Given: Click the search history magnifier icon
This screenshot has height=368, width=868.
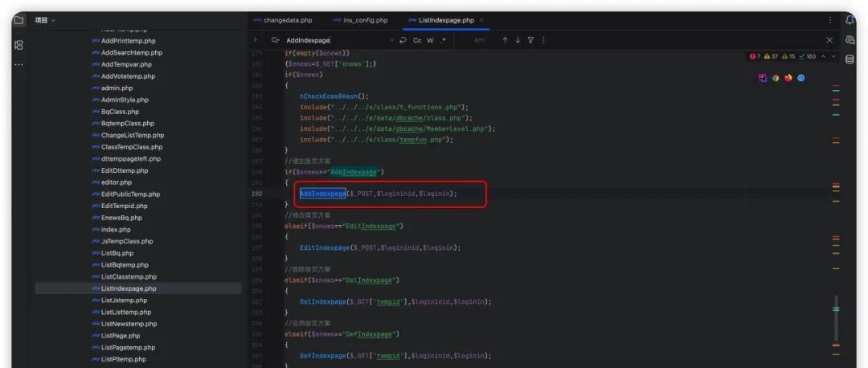Looking at the screenshot, I should [x=275, y=40].
